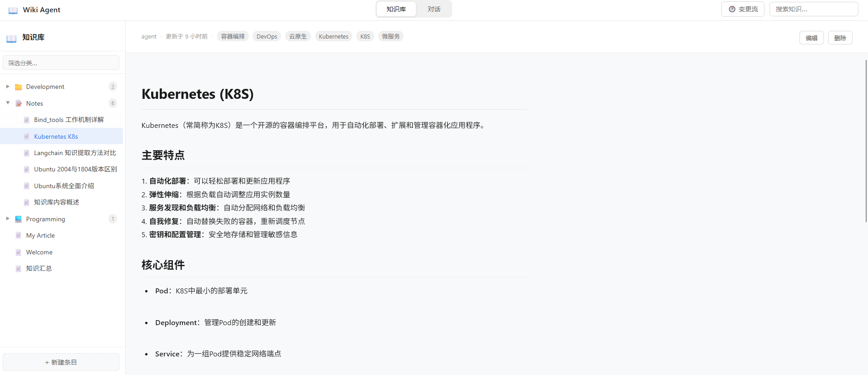Open the Bind_tools 工作机制详解 note

(x=62, y=120)
